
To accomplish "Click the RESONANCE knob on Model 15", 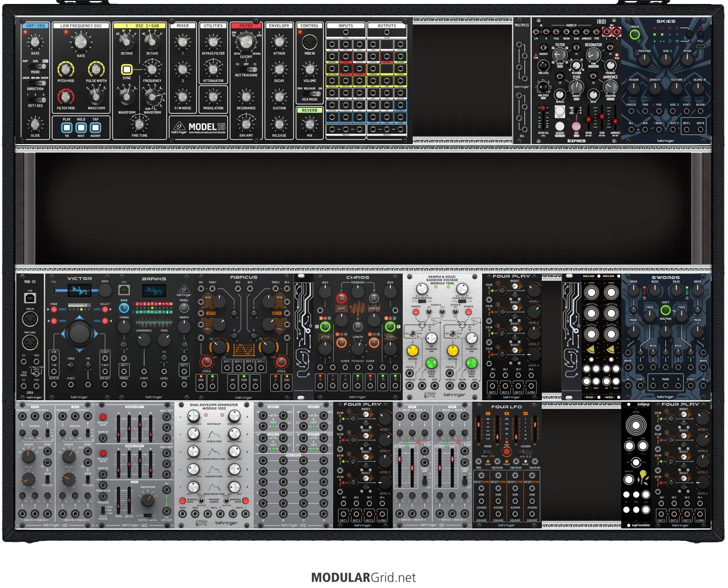I will point(246,97).
